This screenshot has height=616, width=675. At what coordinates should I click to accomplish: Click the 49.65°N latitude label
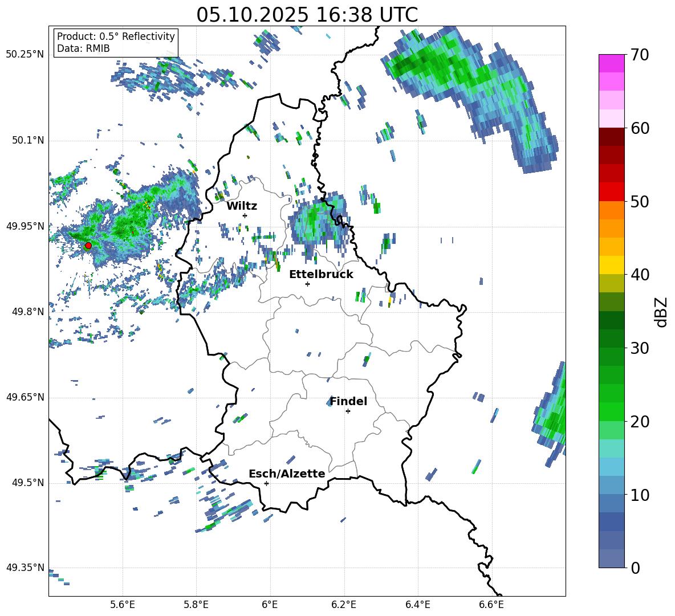25,397
